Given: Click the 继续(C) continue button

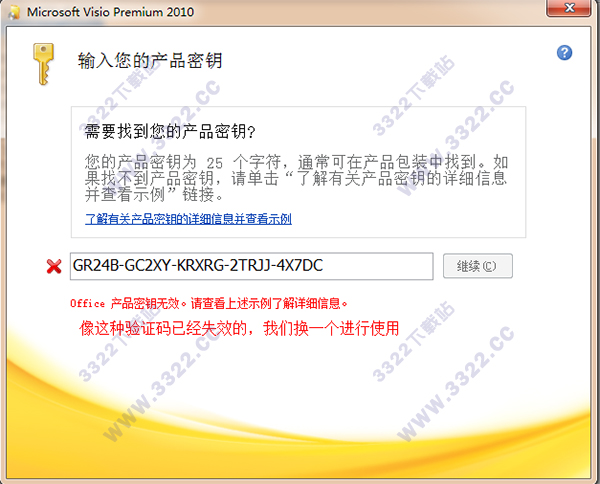Looking at the screenshot, I should (x=478, y=266).
